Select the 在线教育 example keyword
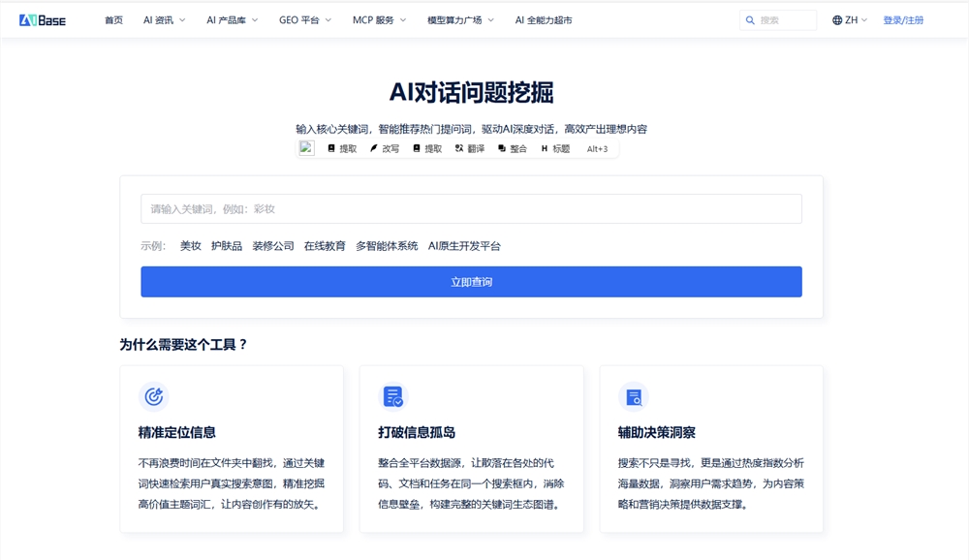Image resolution: width=969 pixels, height=560 pixels. 325,246
